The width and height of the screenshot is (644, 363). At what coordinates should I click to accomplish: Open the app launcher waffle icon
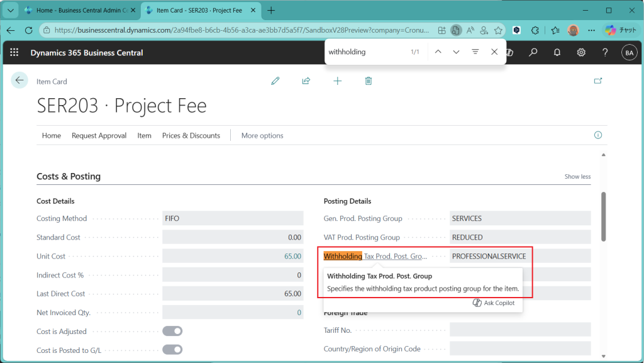coord(14,53)
